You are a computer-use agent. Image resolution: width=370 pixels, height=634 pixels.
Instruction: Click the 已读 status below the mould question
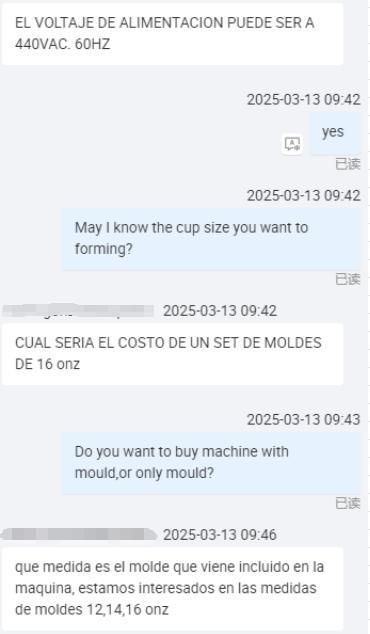pyautogui.click(x=348, y=503)
